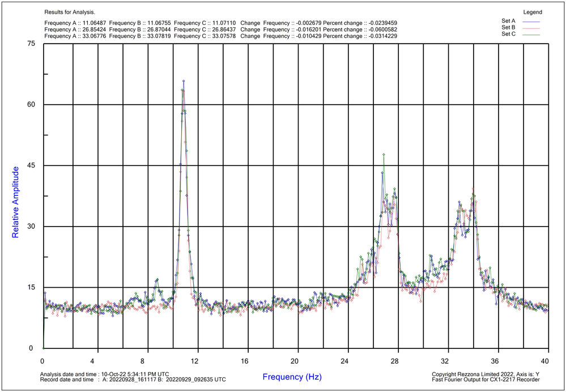
Task: Click the "Results for Analysis." title
Action: (x=70, y=12)
